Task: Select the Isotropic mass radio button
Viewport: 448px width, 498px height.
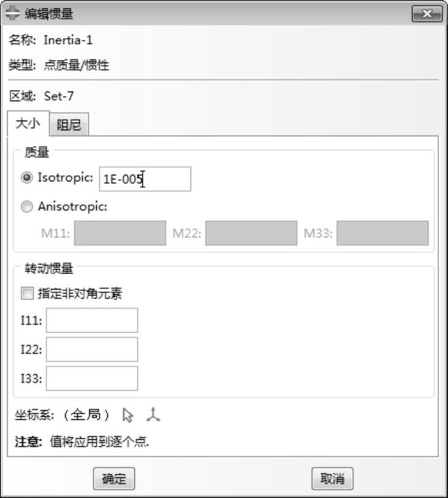Action: tap(26, 178)
